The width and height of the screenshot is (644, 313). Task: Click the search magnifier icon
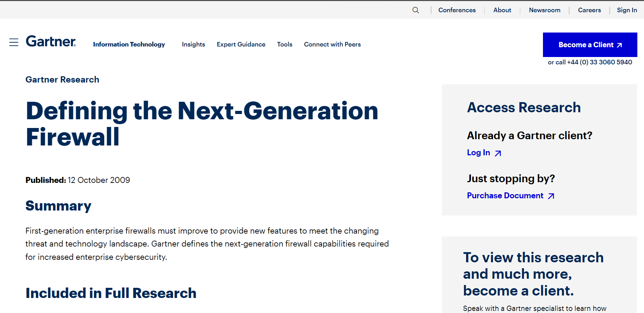click(x=415, y=10)
